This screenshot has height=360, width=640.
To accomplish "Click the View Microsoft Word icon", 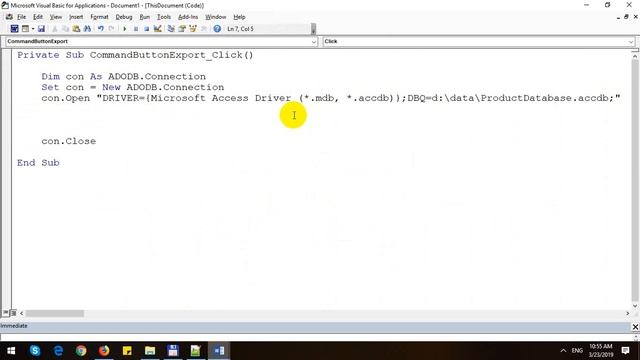I will coord(14,29).
